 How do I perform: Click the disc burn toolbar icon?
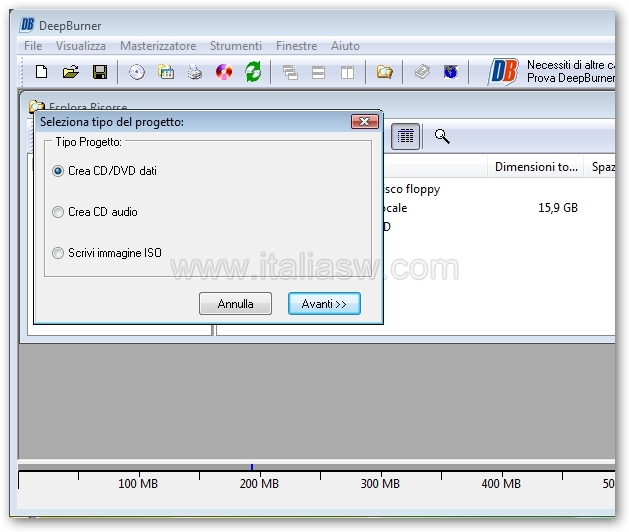click(x=137, y=72)
